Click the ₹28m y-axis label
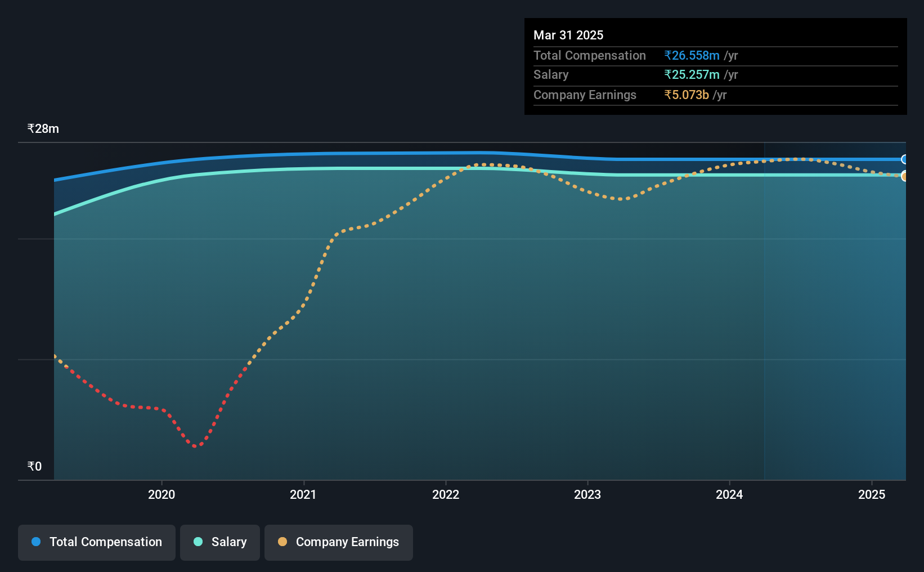924x572 pixels. [43, 129]
